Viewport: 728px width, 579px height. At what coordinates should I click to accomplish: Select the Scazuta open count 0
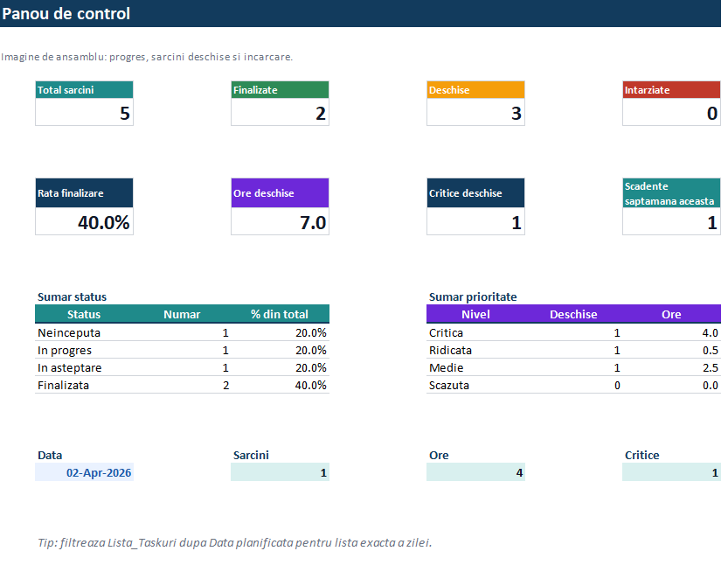click(x=573, y=385)
